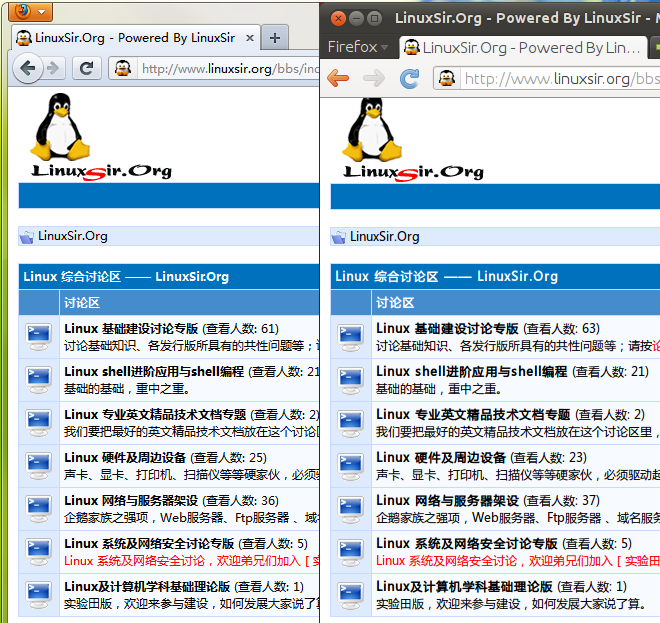Open Linux 网络与服务器架设 forum in left window
The width and height of the screenshot is (660, 623).
(131, 501)
